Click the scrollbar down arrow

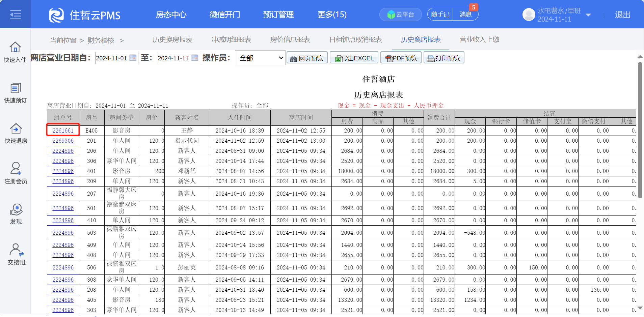coord(640,308)
